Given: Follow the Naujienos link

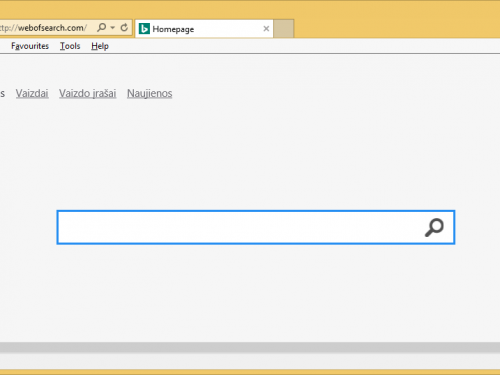Looking at the screenshot, I should pos(150,93).
